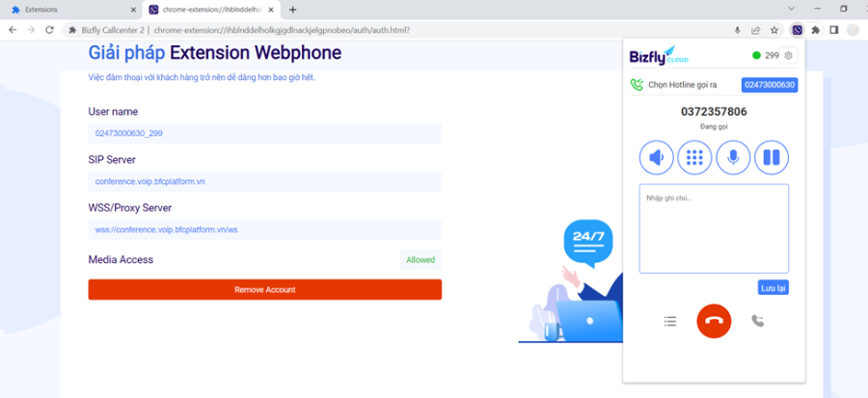Click the hotline phone icon

point(637,85)
